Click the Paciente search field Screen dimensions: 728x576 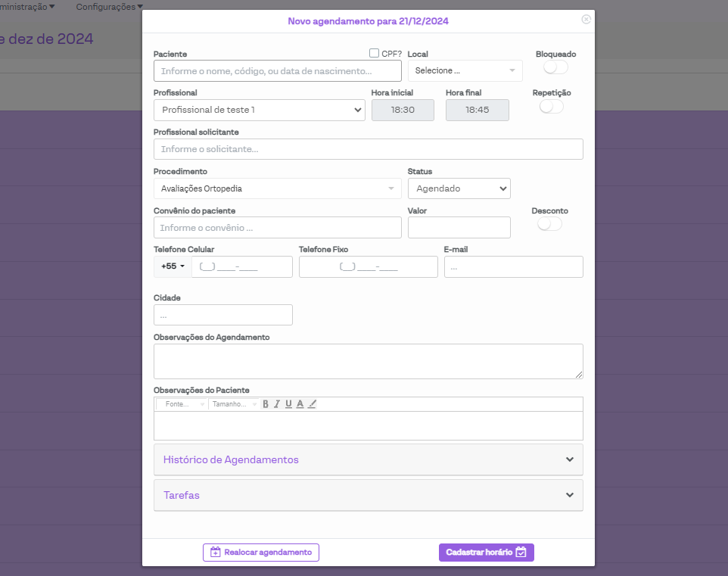(277, 71)
